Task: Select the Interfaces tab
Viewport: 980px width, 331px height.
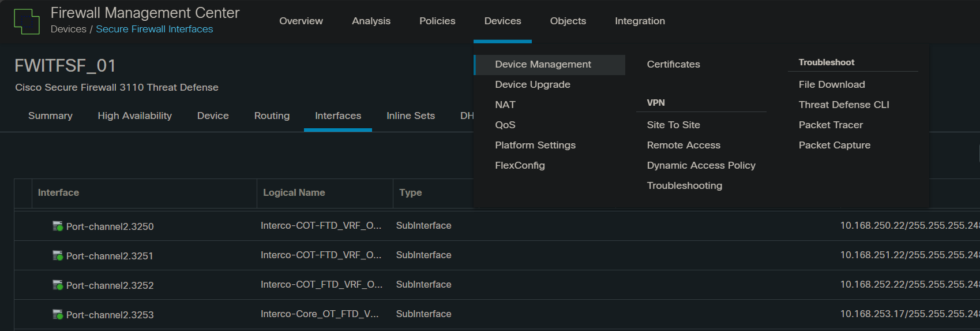Action: (338, 116)
